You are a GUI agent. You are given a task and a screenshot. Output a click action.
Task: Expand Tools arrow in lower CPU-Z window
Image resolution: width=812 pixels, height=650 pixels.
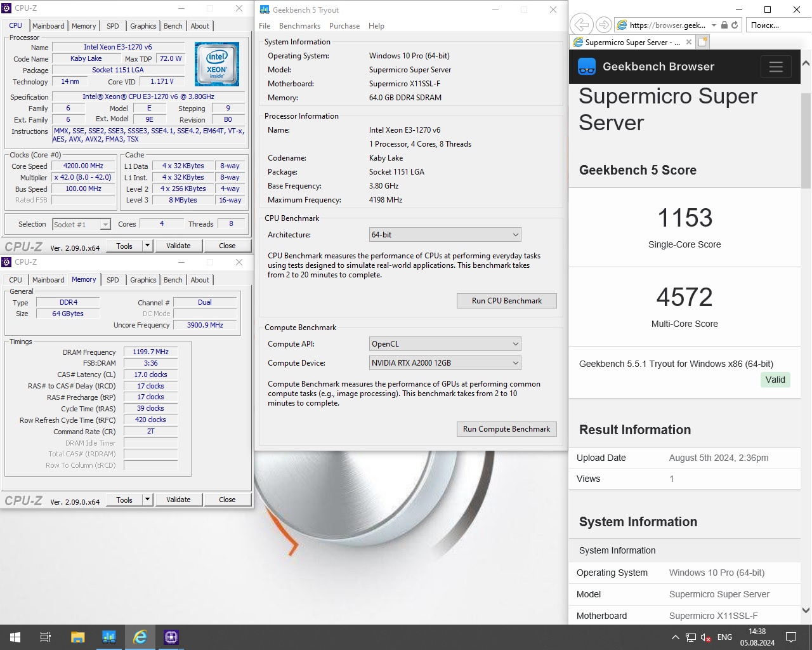(x=147, y=500)
